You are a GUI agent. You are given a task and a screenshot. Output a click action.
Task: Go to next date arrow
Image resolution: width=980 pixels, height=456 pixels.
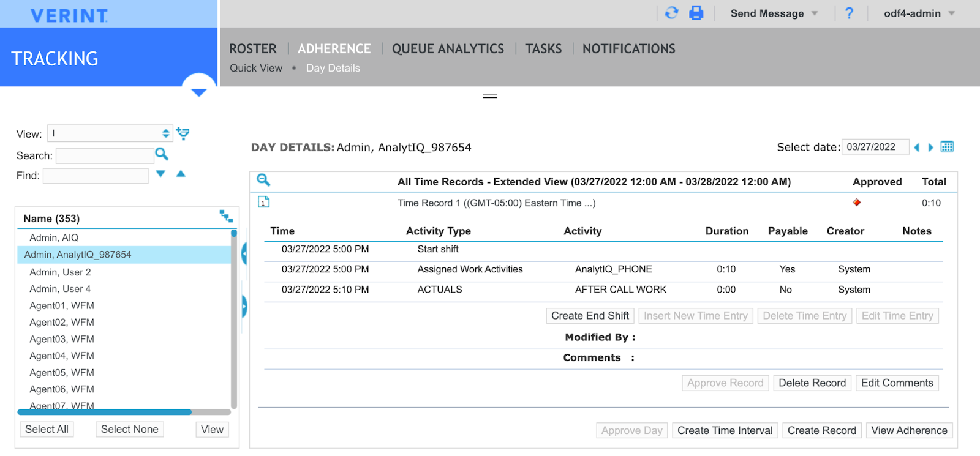931,148
